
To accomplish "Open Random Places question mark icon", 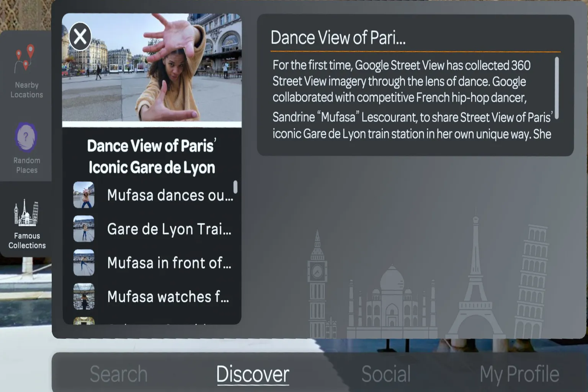I will [x=26, y=137].
